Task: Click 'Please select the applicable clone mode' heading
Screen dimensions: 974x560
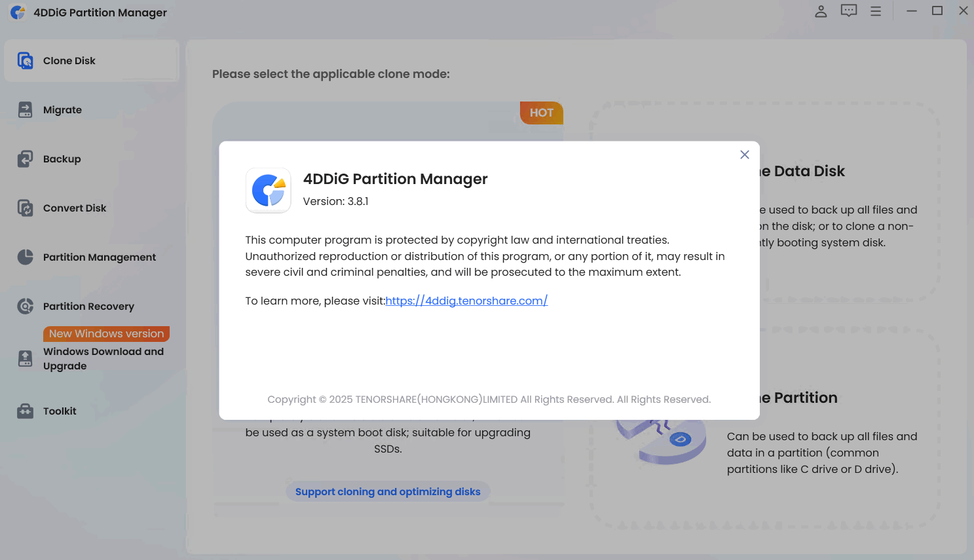Action: 331,74
